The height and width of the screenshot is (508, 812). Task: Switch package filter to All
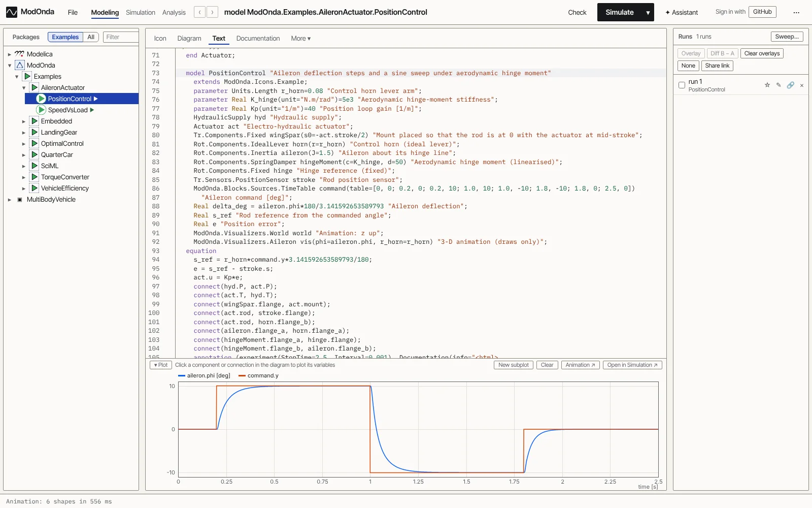[x=91, y=37]
